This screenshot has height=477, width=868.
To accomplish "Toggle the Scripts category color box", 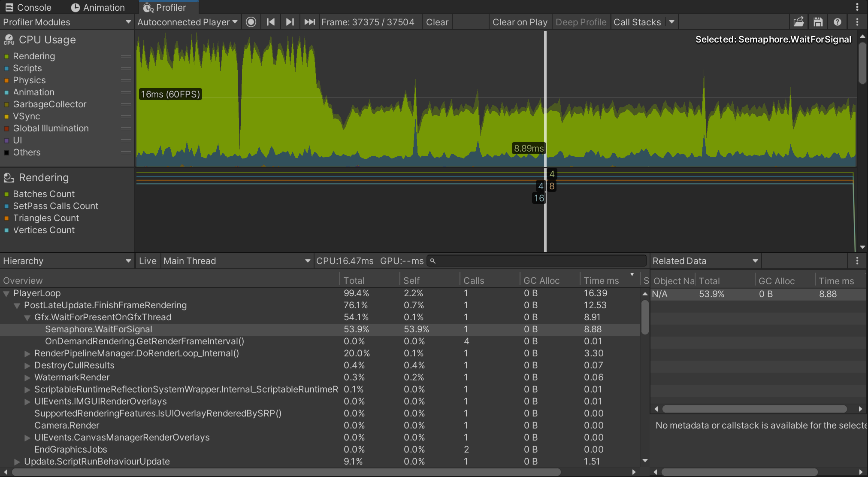I will (x=6, y=68).
